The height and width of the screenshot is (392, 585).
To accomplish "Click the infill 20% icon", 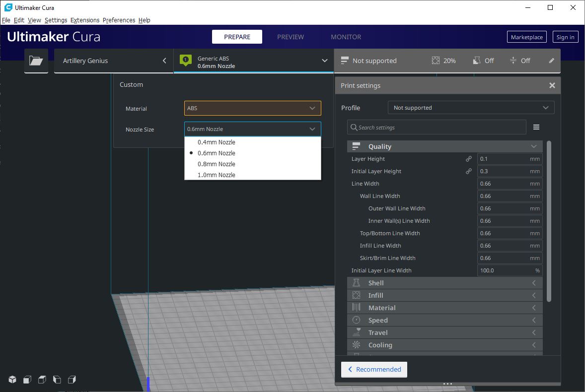I will click(436, 61).
